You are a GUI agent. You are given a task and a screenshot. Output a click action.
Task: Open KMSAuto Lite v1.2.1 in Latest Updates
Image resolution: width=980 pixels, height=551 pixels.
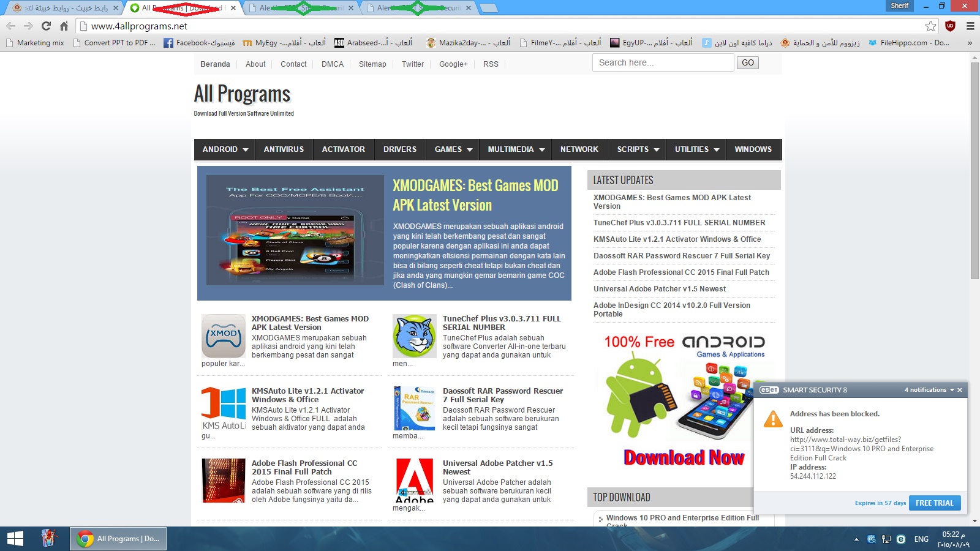[677, 239]
